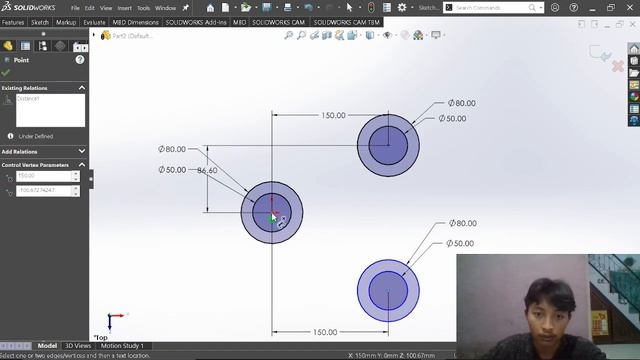This screenshot has width=640, height=360.
Task: Open the dropdown arrow next to Options gear
Action: point(412,8)
